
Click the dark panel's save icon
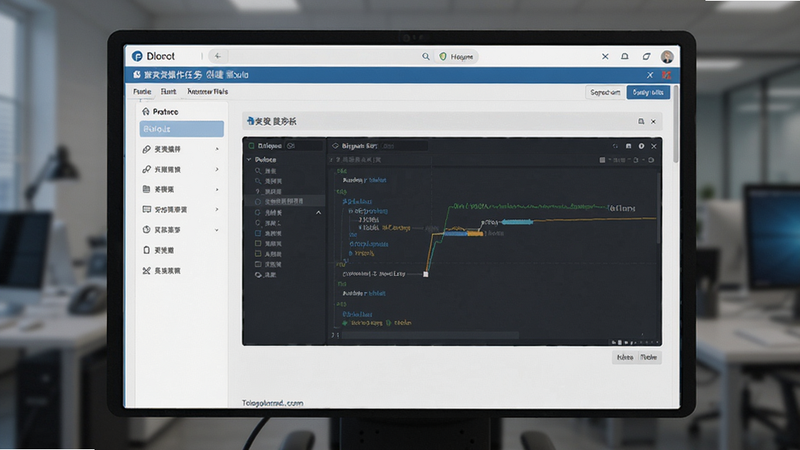629,146
